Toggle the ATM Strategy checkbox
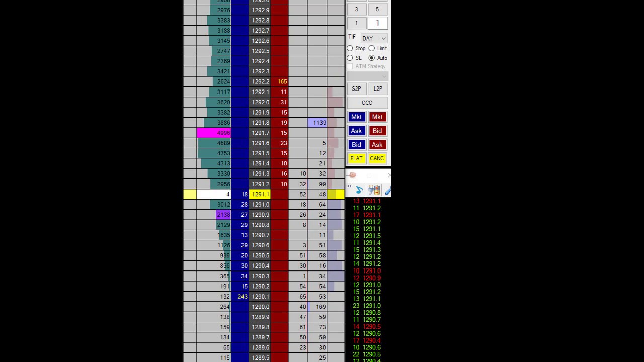This screenshot has width=644, height=362. 350,66
